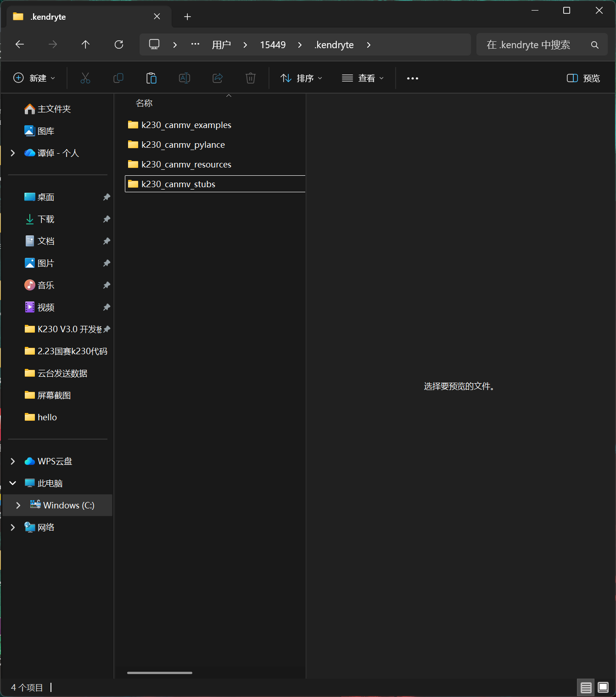Open hello folder in sidebar
616x697 pixels.
[41, 417]
